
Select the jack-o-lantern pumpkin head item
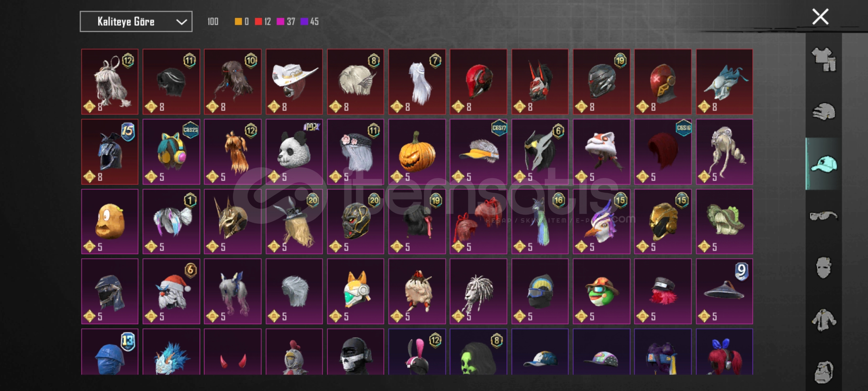(417, 152)
